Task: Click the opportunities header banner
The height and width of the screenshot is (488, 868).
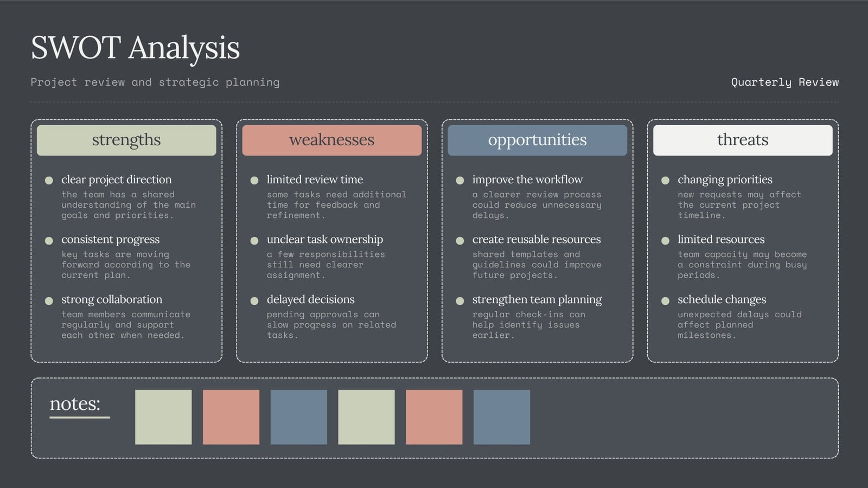Action: coord(537,140)
